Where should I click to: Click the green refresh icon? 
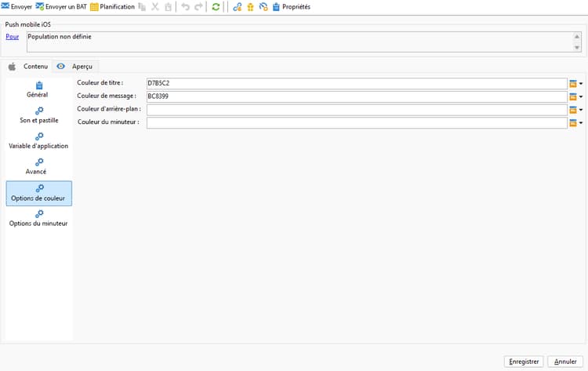coord(216,7)
